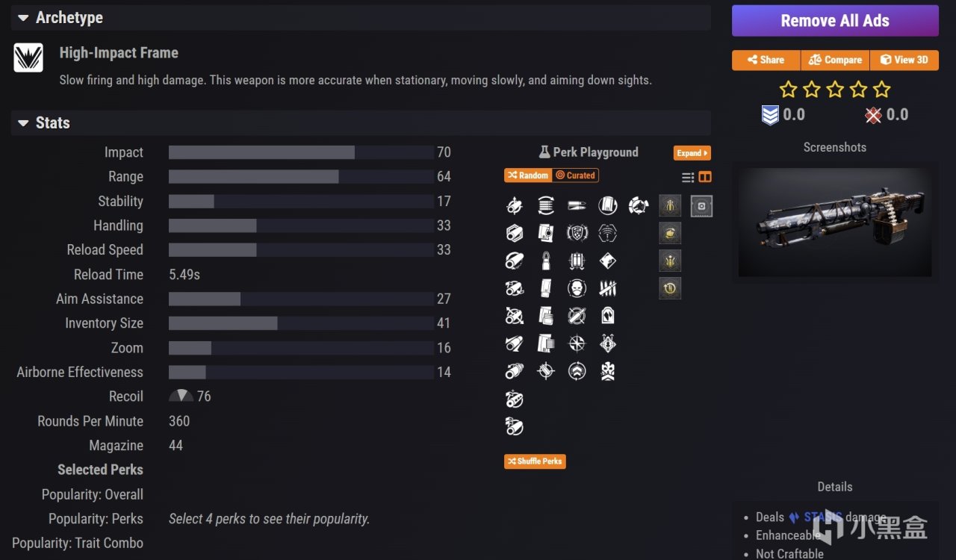This screenshot has height=560, width=956.
Task: Switch to Curated perk rolls
Action: click(576, 175)
